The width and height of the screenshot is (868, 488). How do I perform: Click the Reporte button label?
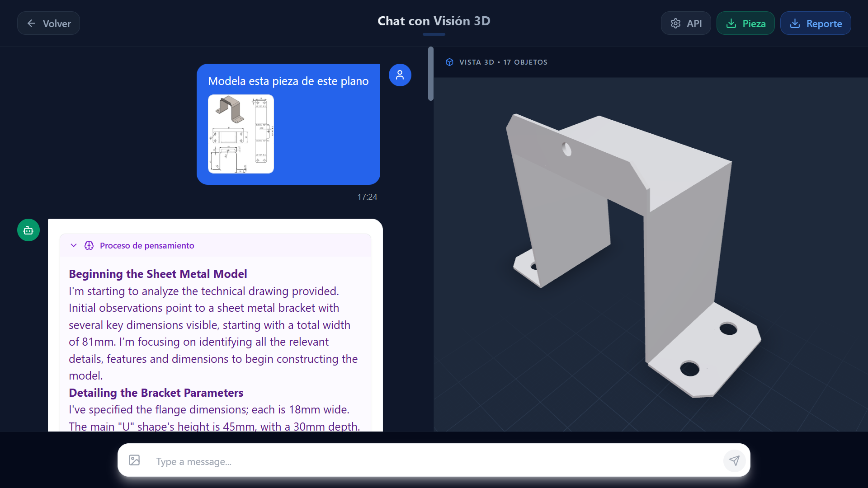[824, 23]
